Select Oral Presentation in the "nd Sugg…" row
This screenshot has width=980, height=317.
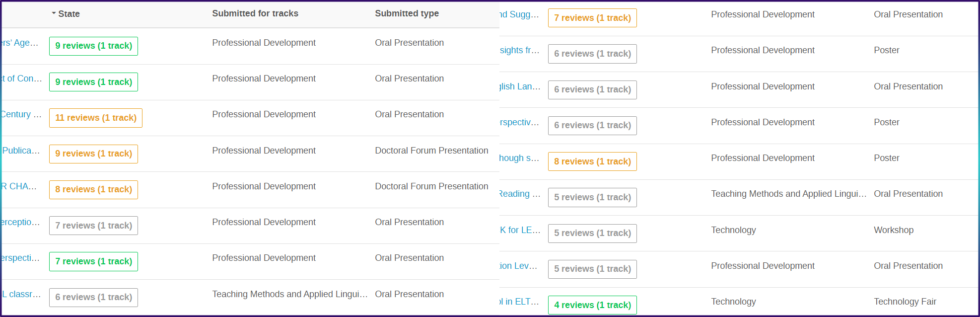click(x=908, y=14)
